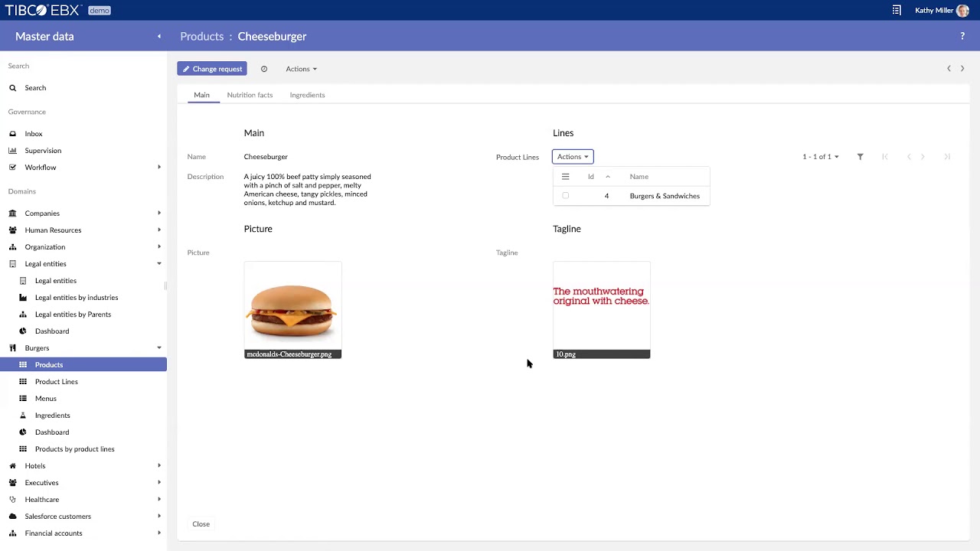980x551 pixels.
Task: Sort table by Id column
Action: click(590, 177)
